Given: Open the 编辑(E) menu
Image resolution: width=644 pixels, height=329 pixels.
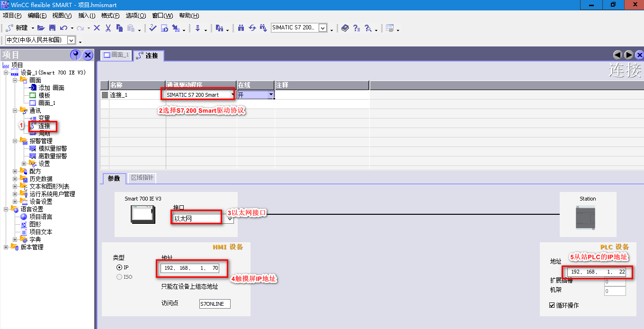Looking at the screenshot, I should [37, 16].
